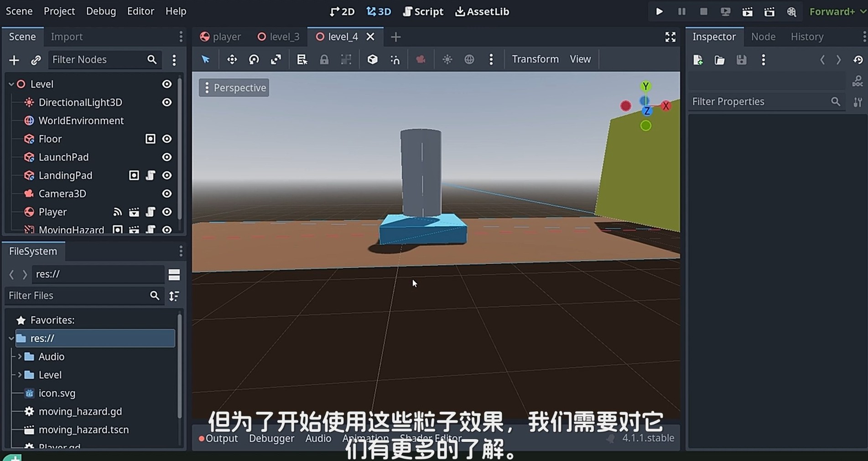Switch to the level_3 scene tab
This screenshot has width=868, height=461.
click(x=279, y=37)
